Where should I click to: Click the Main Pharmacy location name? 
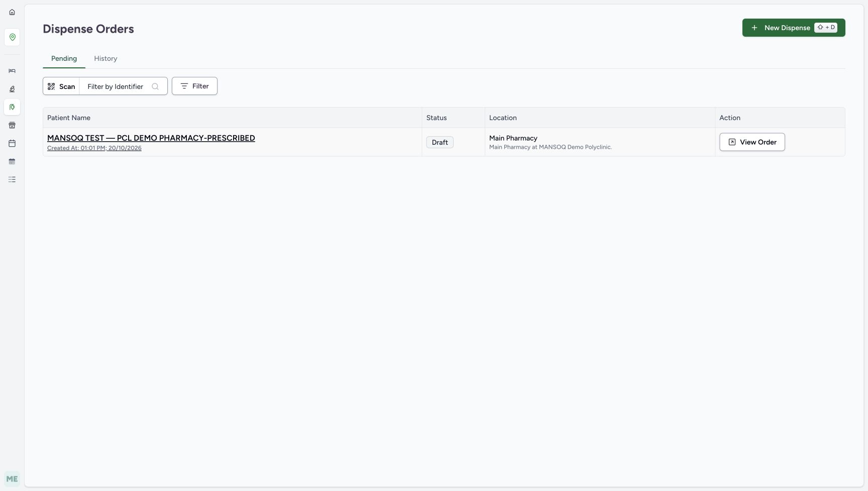pos(513,138)
